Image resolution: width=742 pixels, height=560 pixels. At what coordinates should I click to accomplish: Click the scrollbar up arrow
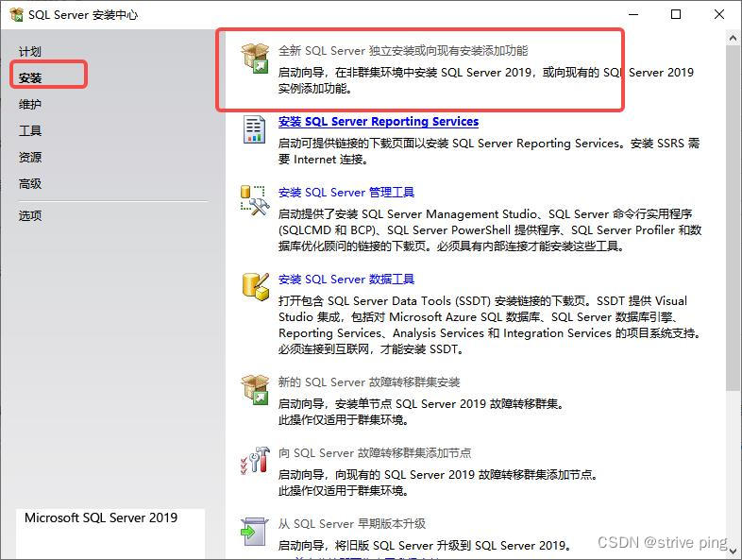(x=733, y=38)
